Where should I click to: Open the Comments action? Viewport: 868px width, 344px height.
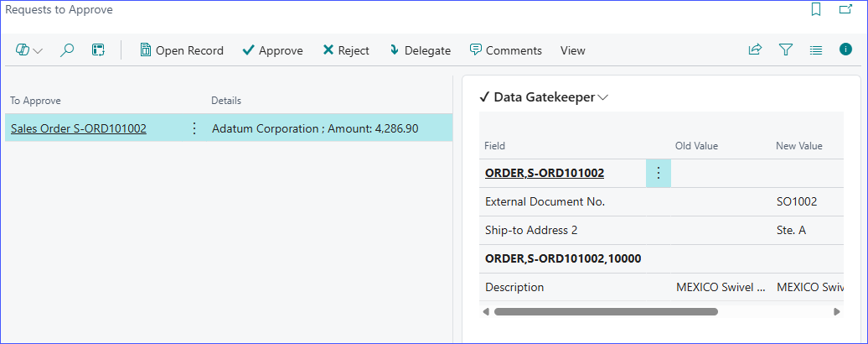(505, 50)
